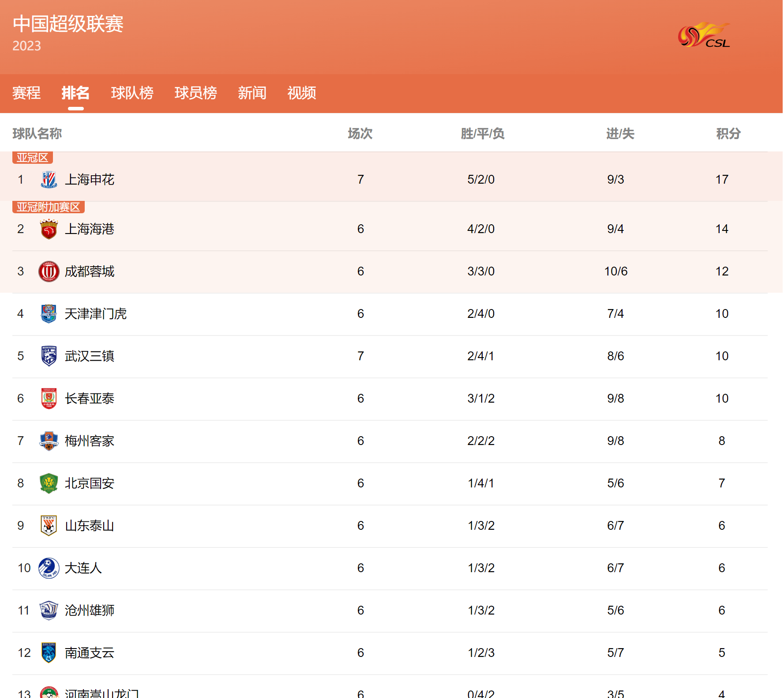This screenshot has height=698, width=784.
Task: Click the 上海海港 team crest
Action: tap(49, 229)
